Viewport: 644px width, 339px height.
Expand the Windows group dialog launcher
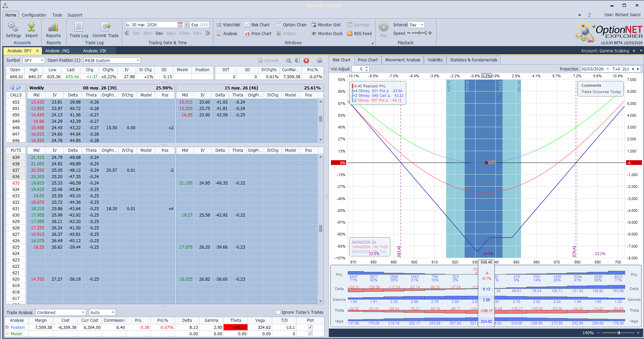click(372, 43)
